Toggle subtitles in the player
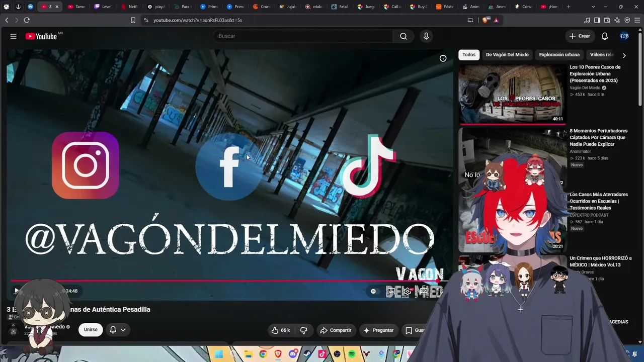The image size is (644, 362). [x=391, y=291]
